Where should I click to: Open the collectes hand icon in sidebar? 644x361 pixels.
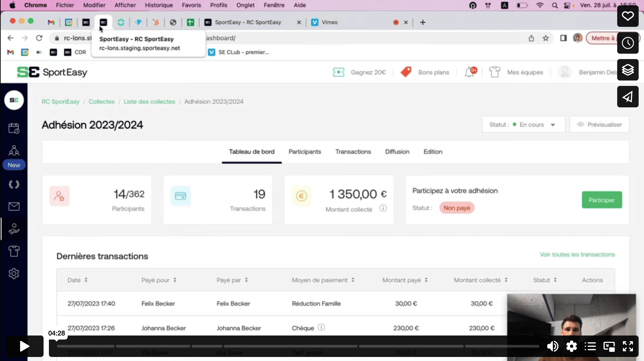coord(14,229)
